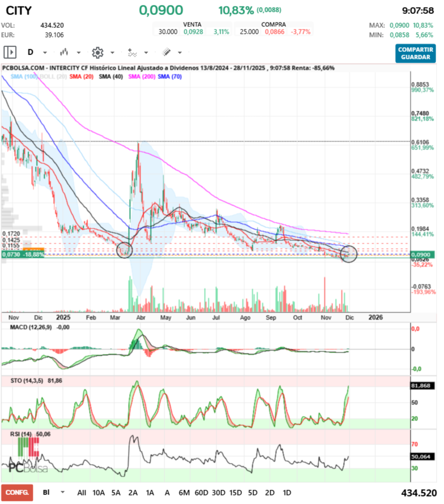Select the 5D time range

click(x=252, y=493)
